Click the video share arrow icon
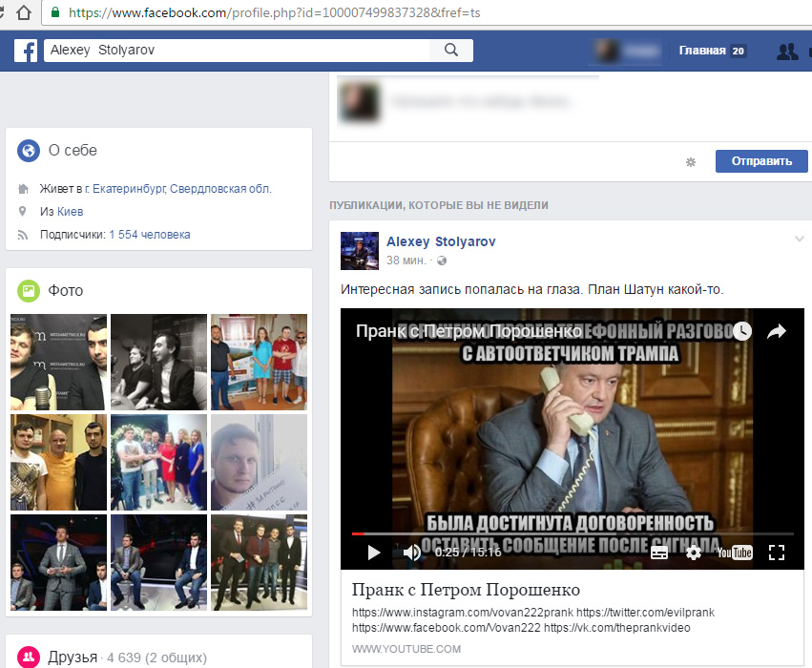 pos(776,331)
